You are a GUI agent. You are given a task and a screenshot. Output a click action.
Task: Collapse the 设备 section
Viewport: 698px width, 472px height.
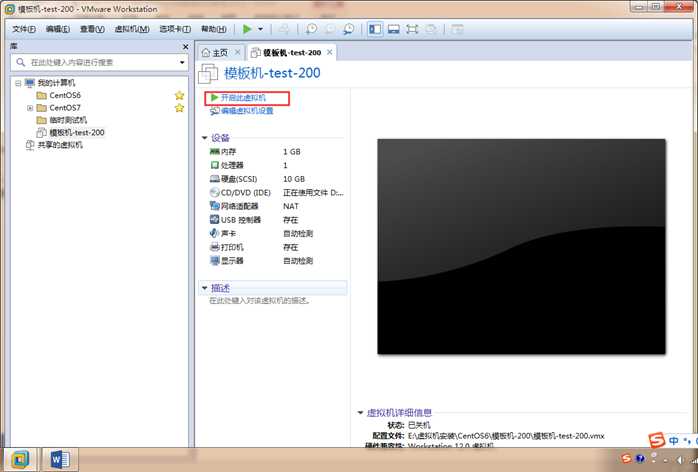tap(204, 138)
